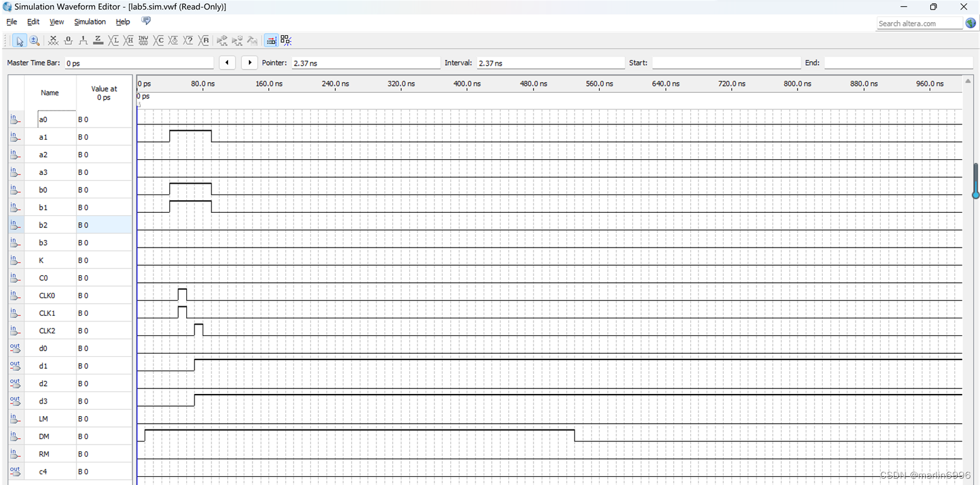980x485 pixels.
Task: Toggle Snap to Transition icon
Action: click(286, 40)
